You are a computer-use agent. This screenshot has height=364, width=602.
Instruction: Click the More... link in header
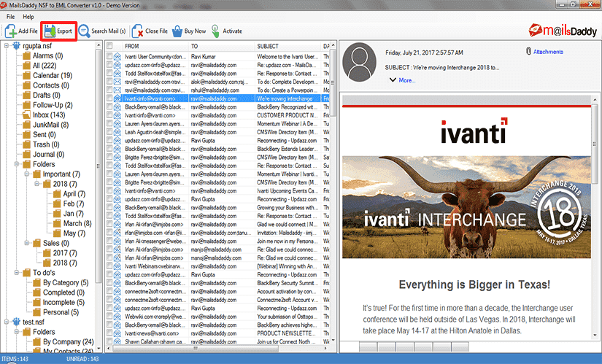point(407,80)
